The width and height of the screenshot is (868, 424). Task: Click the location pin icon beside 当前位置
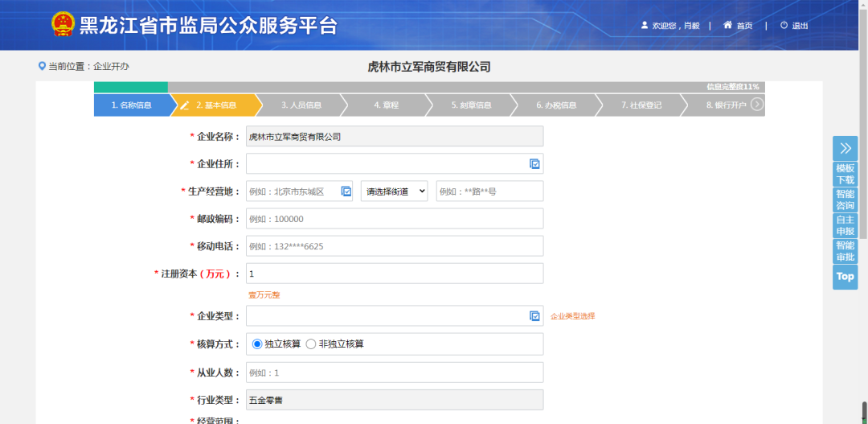point(42,66)
